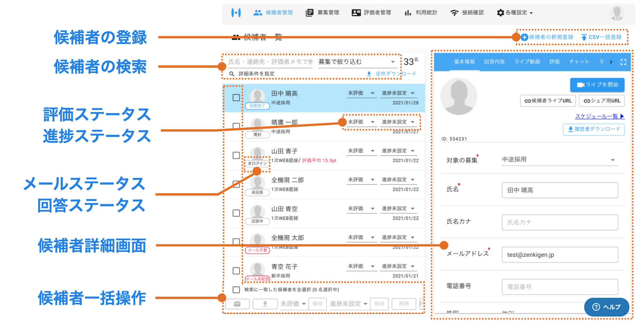Click 削除 button in bulk actions bar
Screen dimensions: 644x326
coord(404,304)
